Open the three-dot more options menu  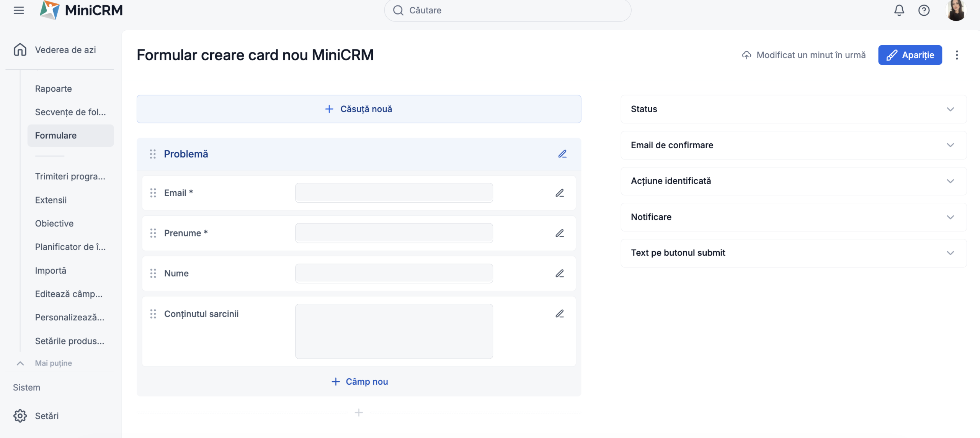click(x=957, y=55)
